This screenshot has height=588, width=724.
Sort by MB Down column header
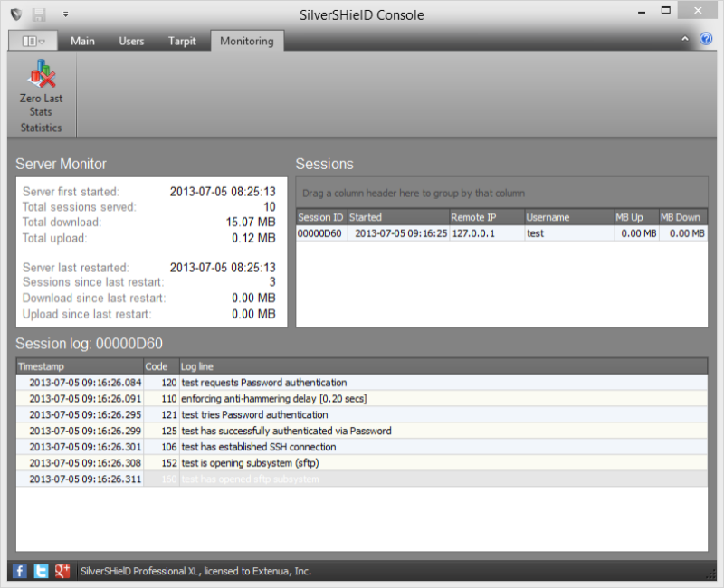pyautogui.click(x=683, y=217)
